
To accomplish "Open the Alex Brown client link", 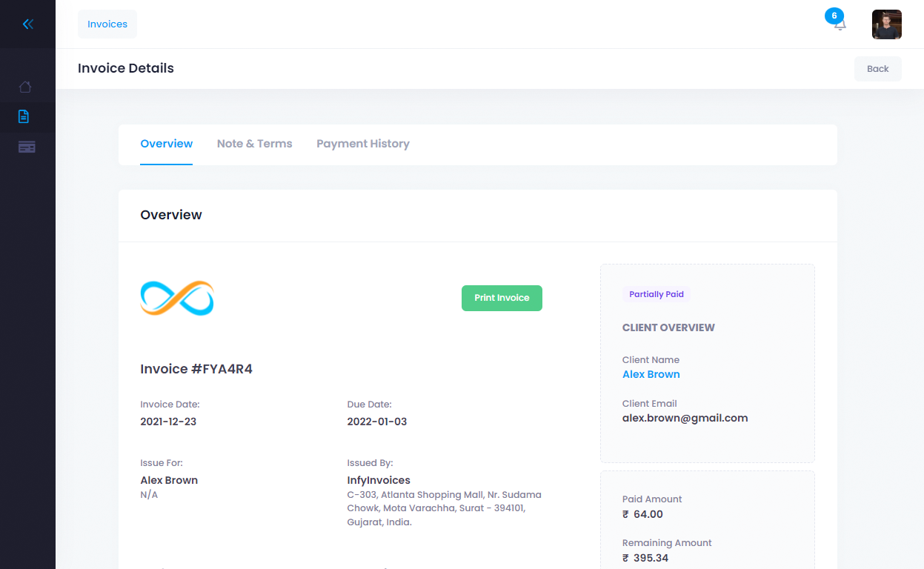I will (651, 374).
